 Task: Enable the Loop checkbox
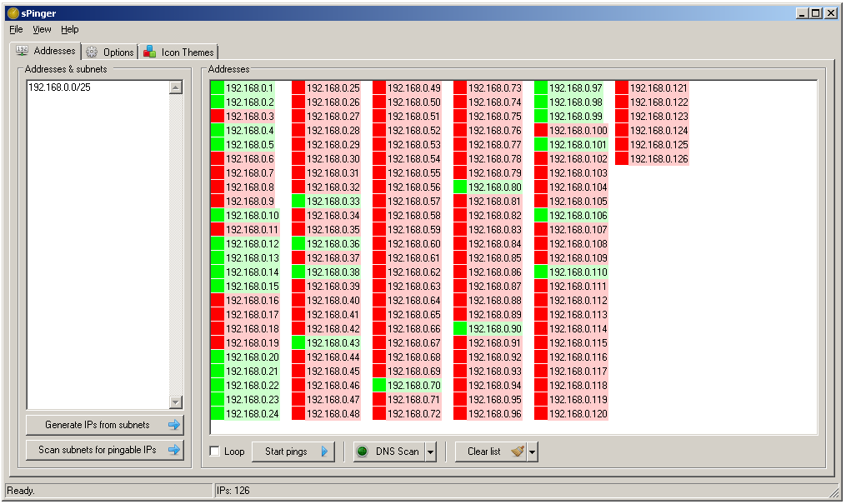(215, 452)
